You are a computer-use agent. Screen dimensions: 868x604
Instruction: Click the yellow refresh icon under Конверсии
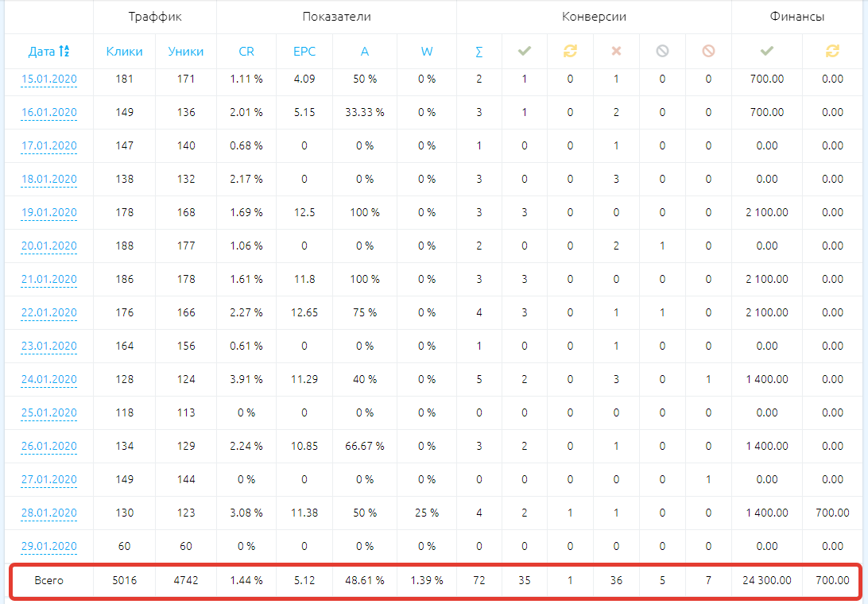570,52
